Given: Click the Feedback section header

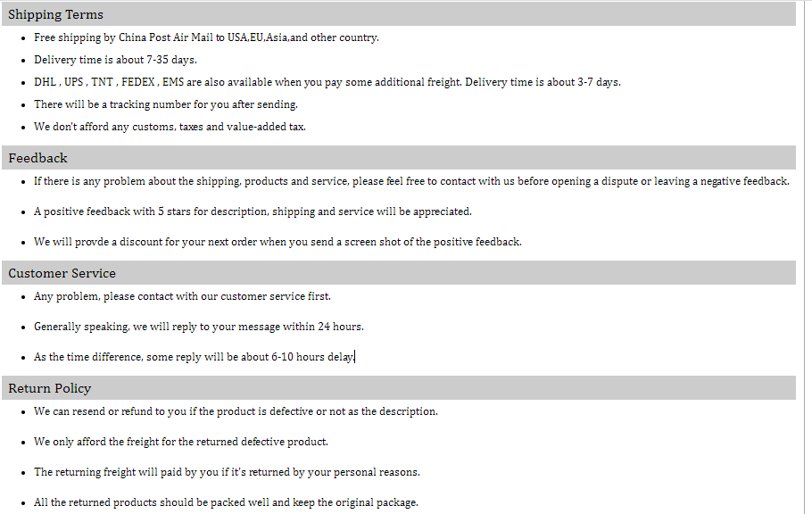Looking at the screenshot, I should coord(399,158).
